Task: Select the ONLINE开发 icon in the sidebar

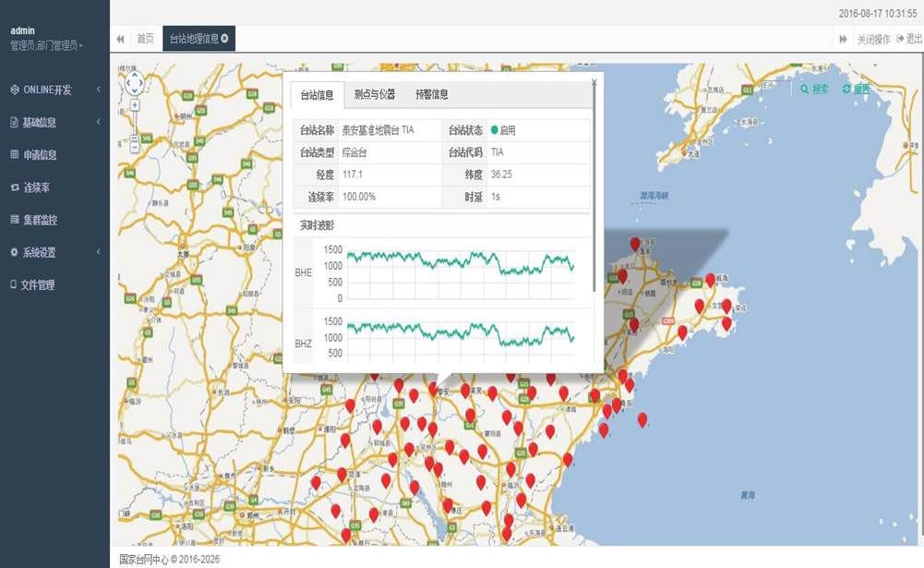Action: point(14,89)
